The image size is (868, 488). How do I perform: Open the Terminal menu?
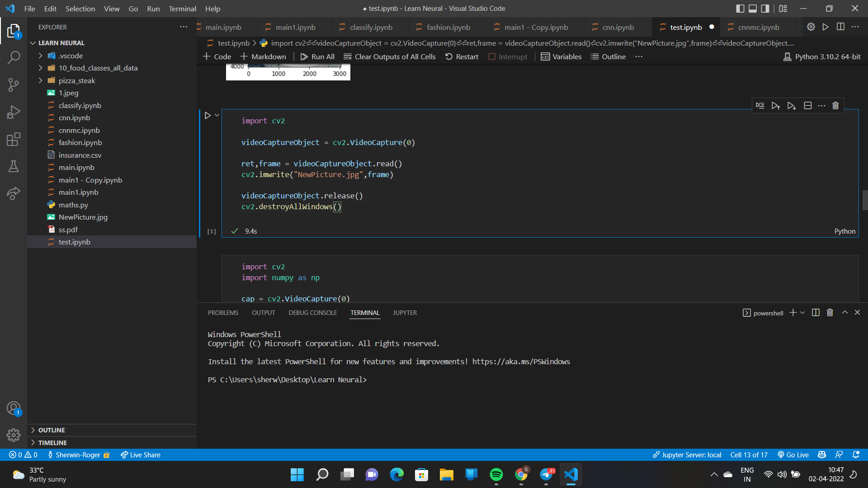click(182, 9)
